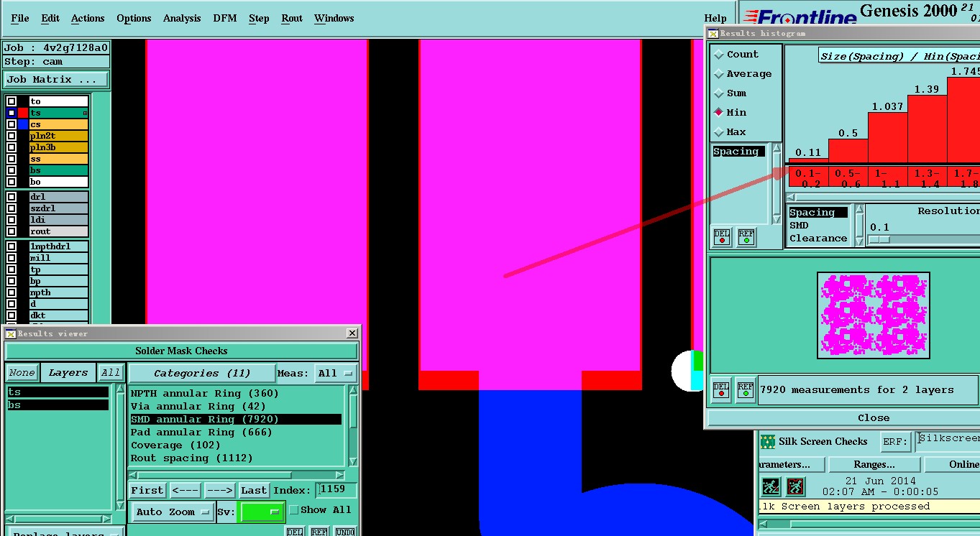Toggle layer checkbox for 'to'
Image resolution: width=980 pixels, height=536 pixels.
(12, 101)
